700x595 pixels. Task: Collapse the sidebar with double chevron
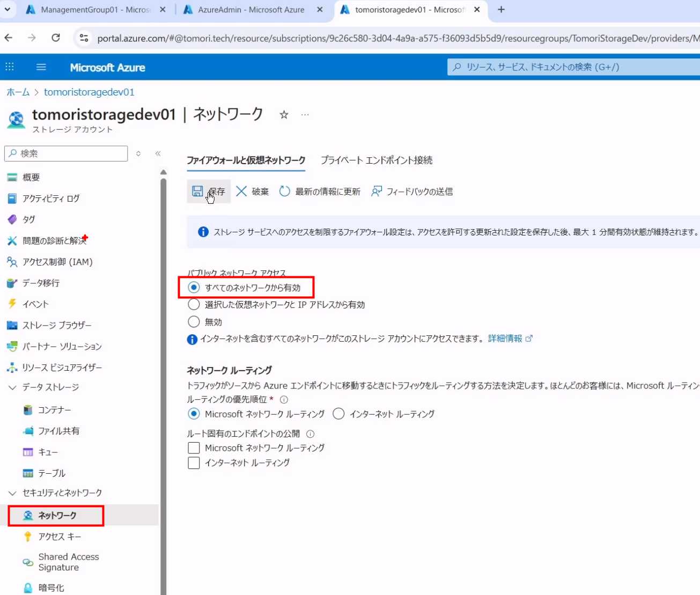158,153
